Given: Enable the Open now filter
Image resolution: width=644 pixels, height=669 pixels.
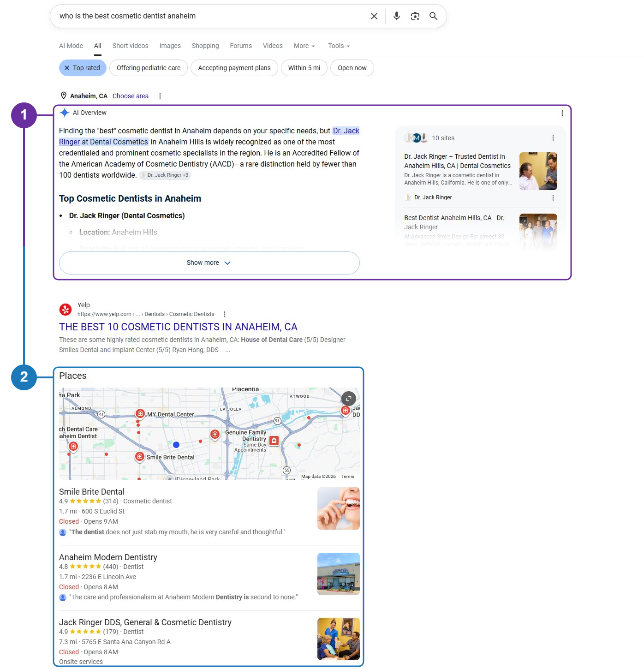Looking at the screenshot, I should [352, 68].
